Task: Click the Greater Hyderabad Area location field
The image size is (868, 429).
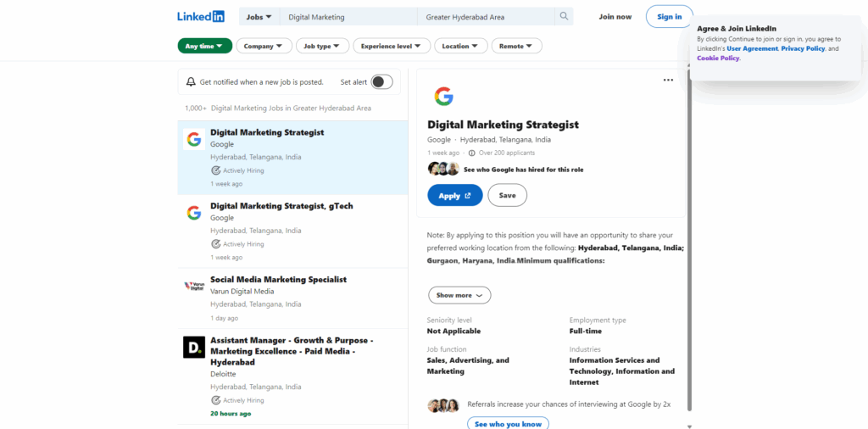Action: point(486,17)
